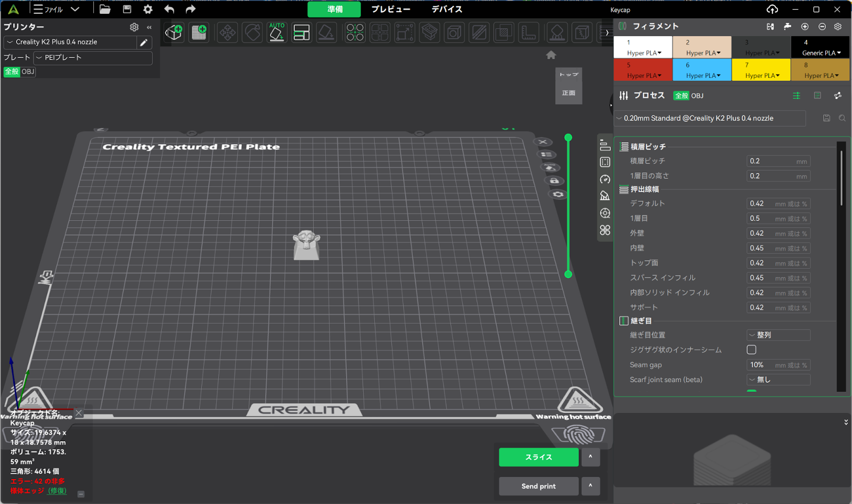Click the Send print button

[538, 486]
